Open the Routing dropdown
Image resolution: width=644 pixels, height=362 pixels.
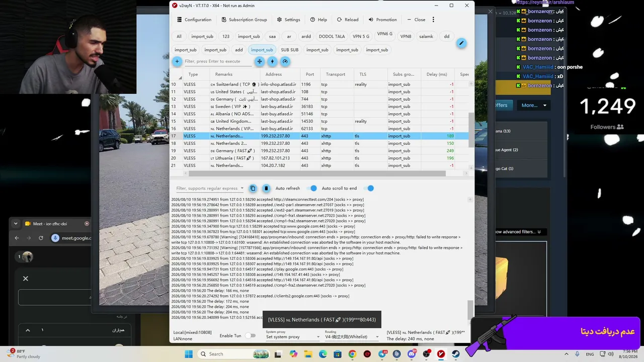tap(352, 337)
